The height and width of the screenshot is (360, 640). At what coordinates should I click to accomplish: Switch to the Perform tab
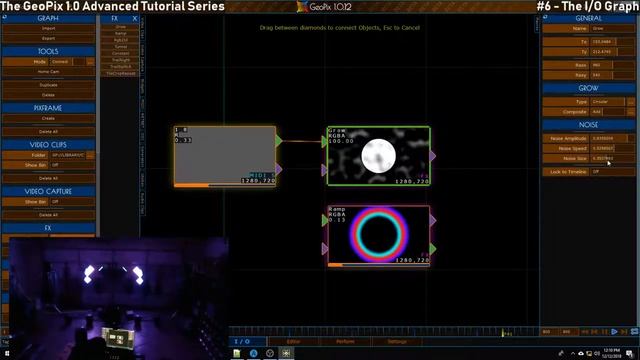(345, 341)
